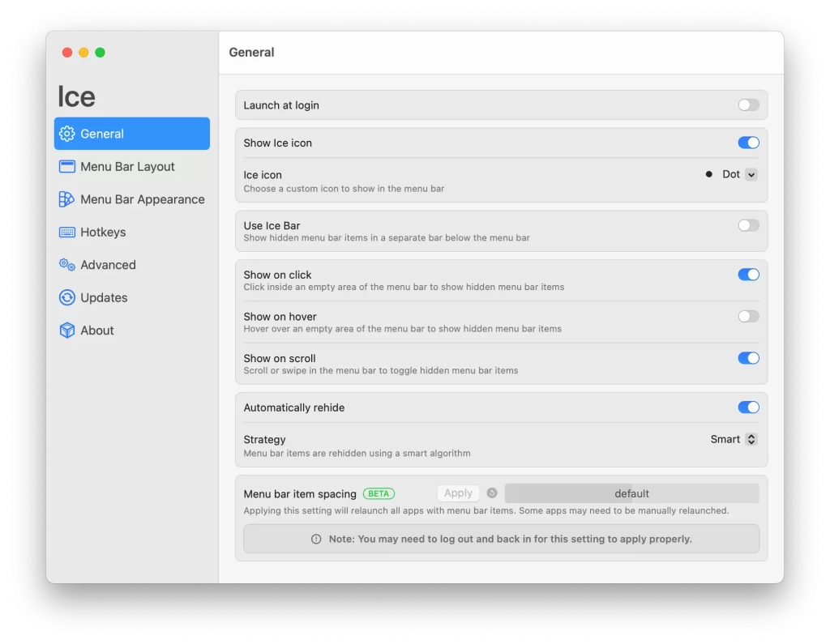830x644 pixels.
Task: Click 'Menu bar item spacing' label
Action: [300, 493]
